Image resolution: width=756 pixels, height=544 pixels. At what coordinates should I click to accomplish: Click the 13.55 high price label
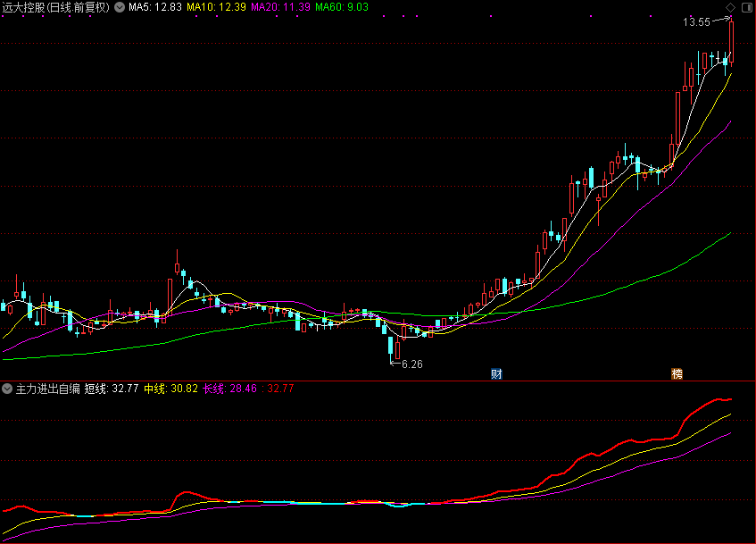coord(696,22)
